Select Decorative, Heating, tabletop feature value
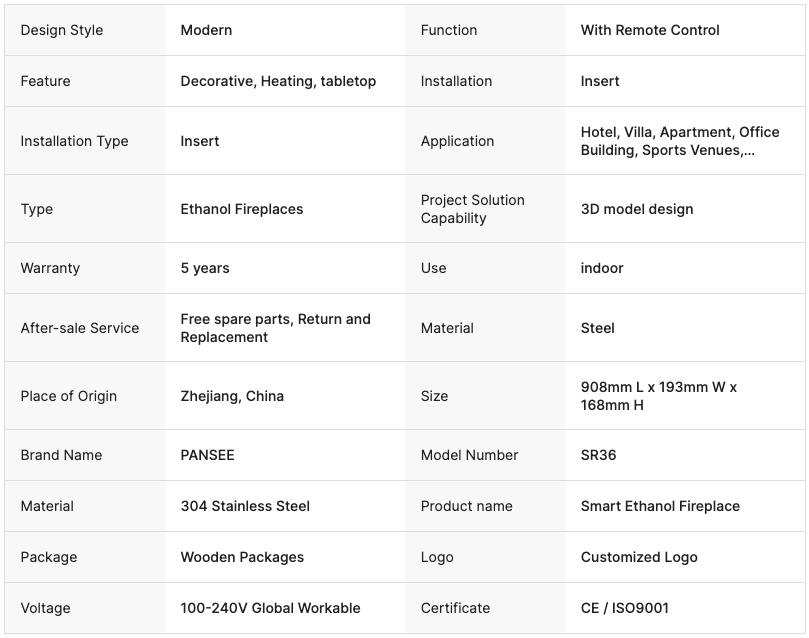Image resolution: width=809 pixels, height=638 pixels. pyautogui.click(x=278, y=81)
